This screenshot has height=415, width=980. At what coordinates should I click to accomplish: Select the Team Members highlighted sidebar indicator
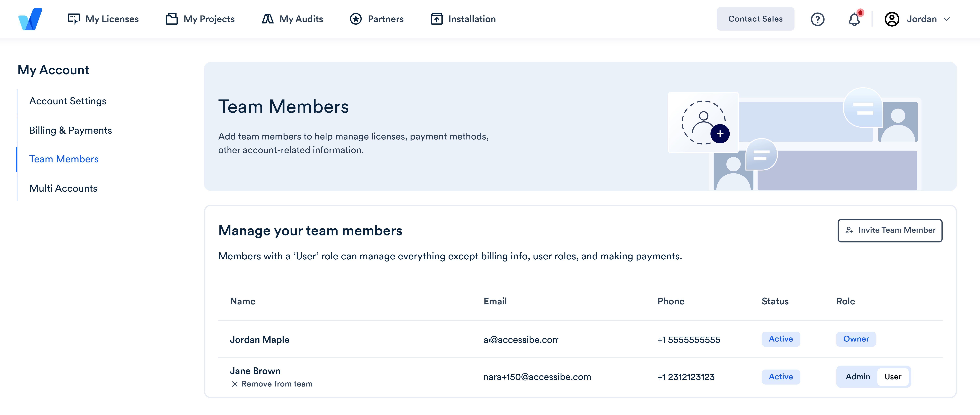pyautogui.click(x=17, y=159)
